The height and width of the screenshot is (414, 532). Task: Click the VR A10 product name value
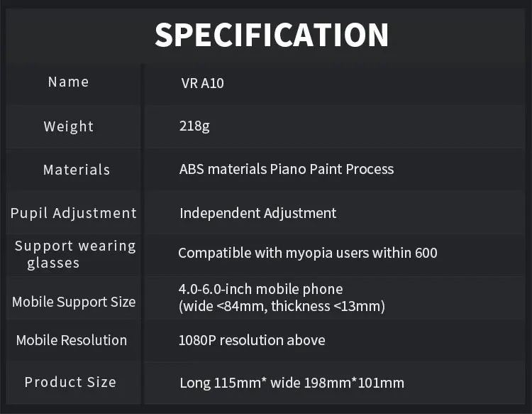point(202,83)
